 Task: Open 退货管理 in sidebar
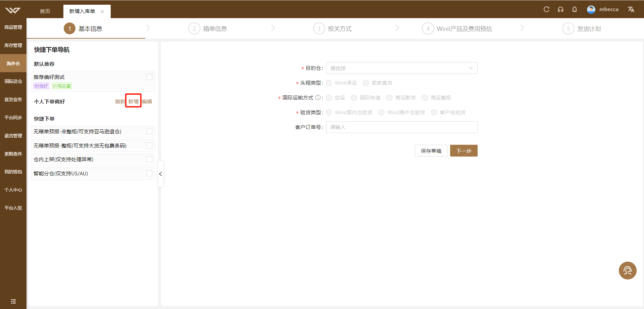(x=13, y=136)
